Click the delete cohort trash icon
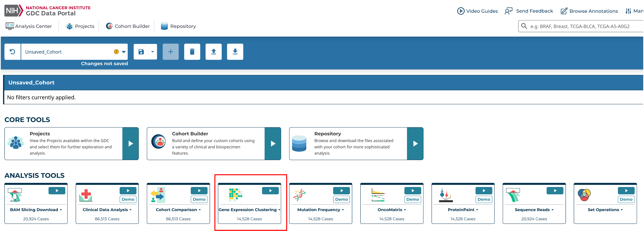 pos(192,52)
